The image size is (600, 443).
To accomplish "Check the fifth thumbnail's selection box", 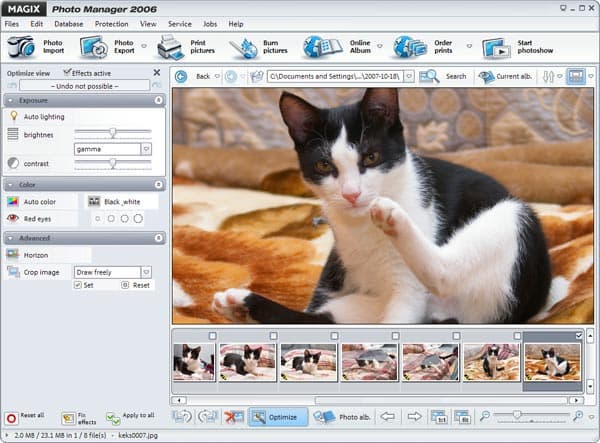I will tap(456, 336).
